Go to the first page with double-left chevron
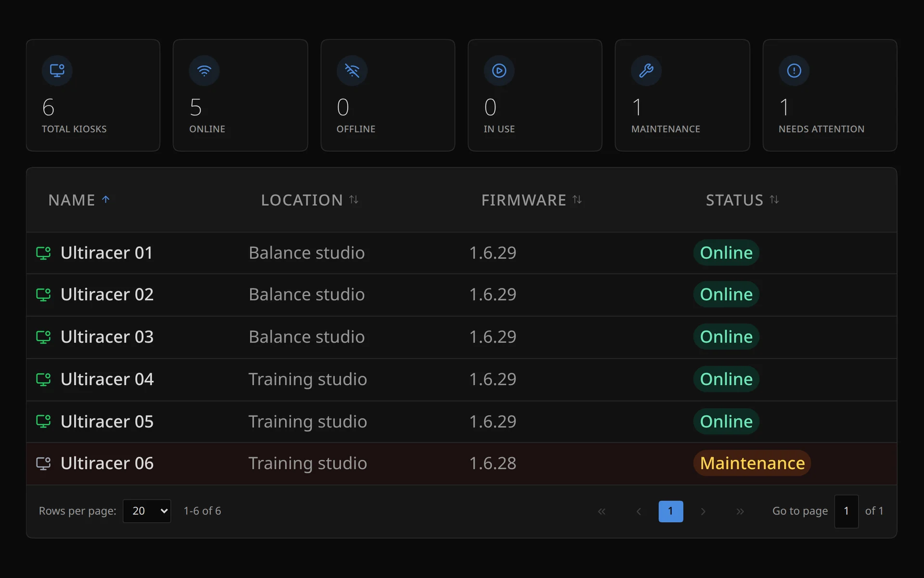This screenshot has height=578, width=924. coord(602,512)
